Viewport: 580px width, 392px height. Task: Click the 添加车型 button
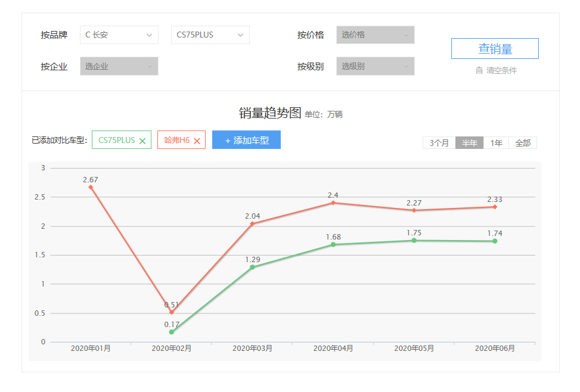coord(246,141)
